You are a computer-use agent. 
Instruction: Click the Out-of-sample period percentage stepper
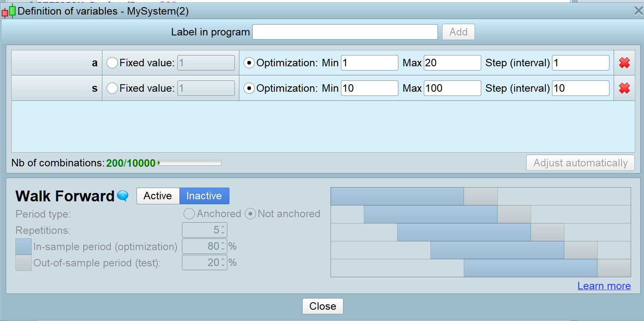[223, 263]
